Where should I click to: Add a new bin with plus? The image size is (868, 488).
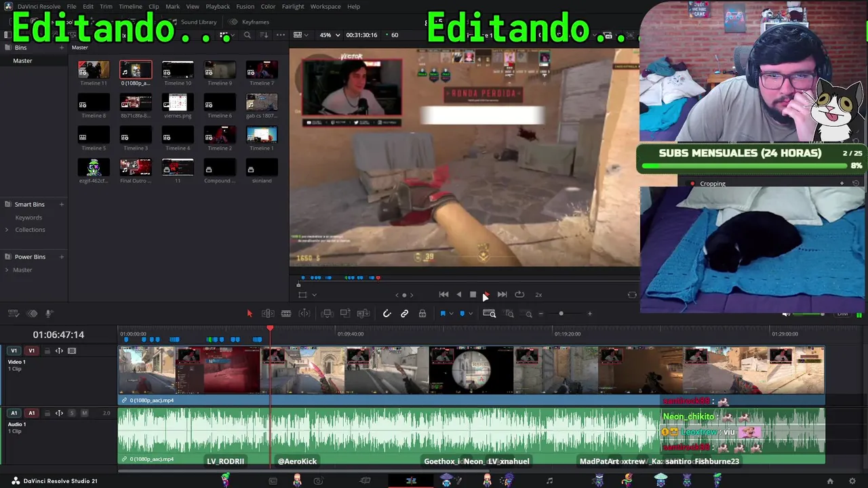click(x=62, y=47)
